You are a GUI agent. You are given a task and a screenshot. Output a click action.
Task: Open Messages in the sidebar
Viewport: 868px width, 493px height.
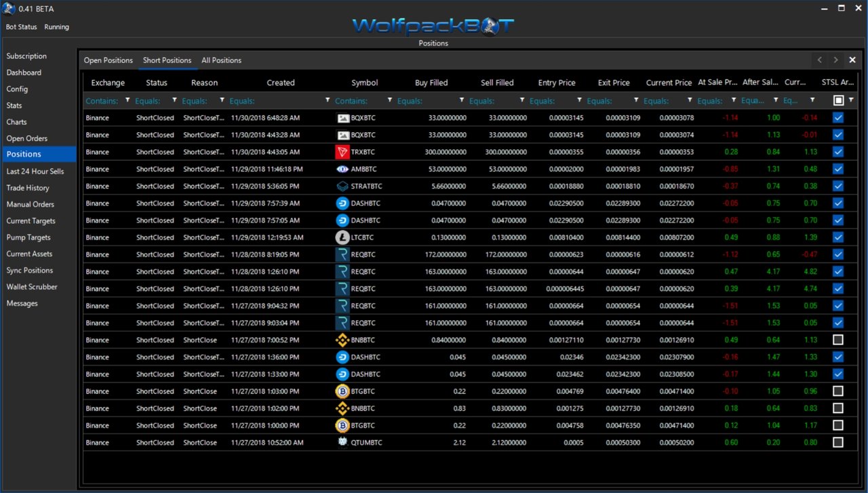(22, 303)
